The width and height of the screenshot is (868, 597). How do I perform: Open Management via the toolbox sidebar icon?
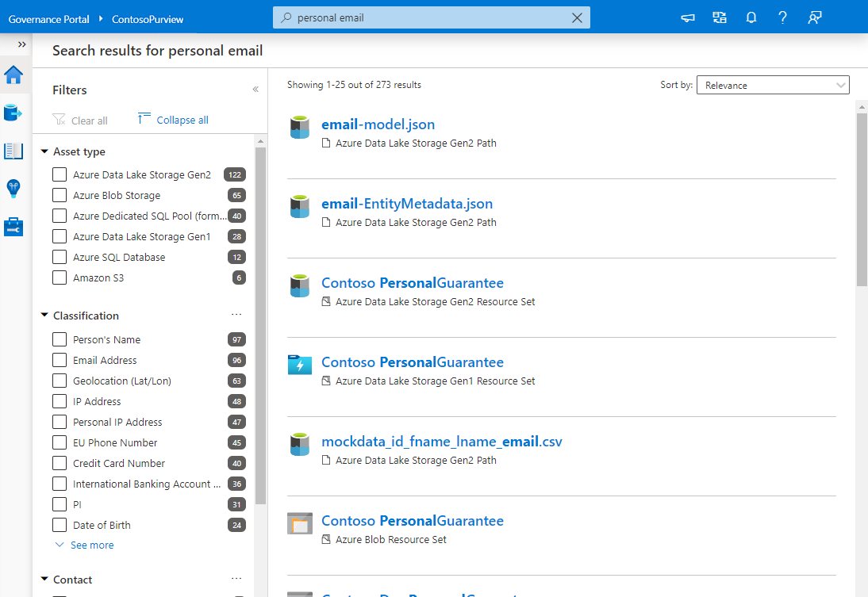(x=13, y=227)
